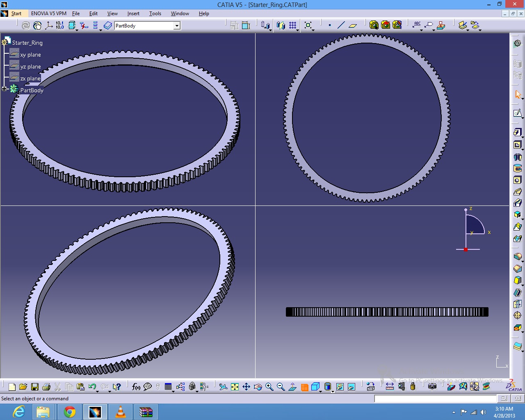
Task: Click the Paste clipboard icon
Action: (81, 386)
